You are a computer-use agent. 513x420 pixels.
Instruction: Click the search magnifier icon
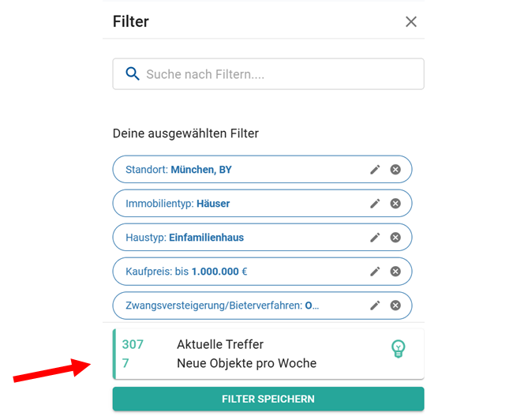point(132,74)
